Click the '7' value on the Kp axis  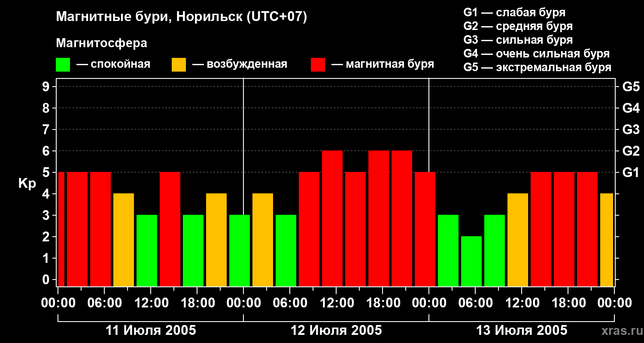47,129
